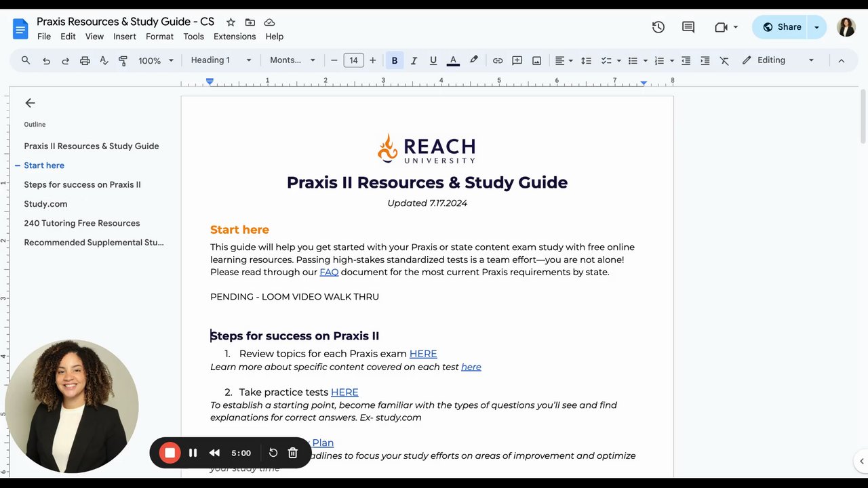This screenshot has height=488, width=868.
Task: Click the Share button
Action: coord(781,27)
